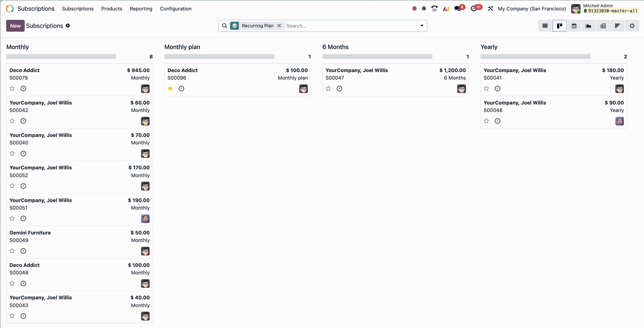Open the debug bug icon menu
This screenshot has height=328, width=644.
[x=424, y=9]
